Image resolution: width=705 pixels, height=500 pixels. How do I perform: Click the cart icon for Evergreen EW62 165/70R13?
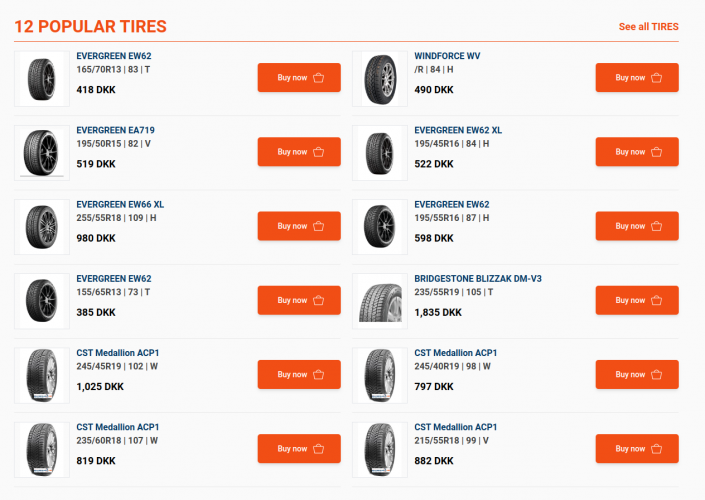(x=319, y=78)
